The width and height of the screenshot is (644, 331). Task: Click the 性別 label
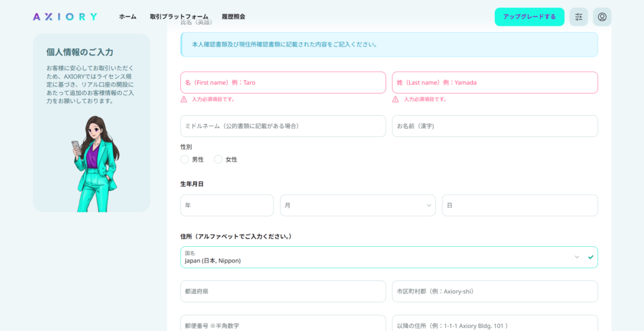pyautogui.click(x=186, y=146)
